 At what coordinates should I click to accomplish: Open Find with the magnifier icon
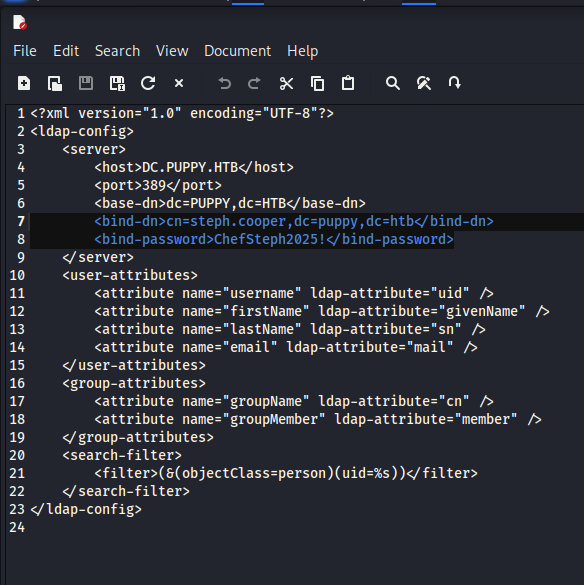pos(393,83)
